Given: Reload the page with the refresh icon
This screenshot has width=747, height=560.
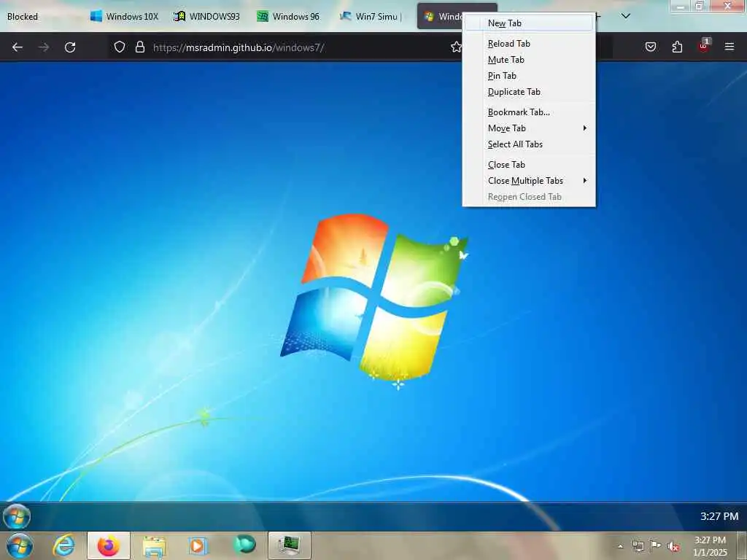Looking at the screenshot, I should (70, 47).
